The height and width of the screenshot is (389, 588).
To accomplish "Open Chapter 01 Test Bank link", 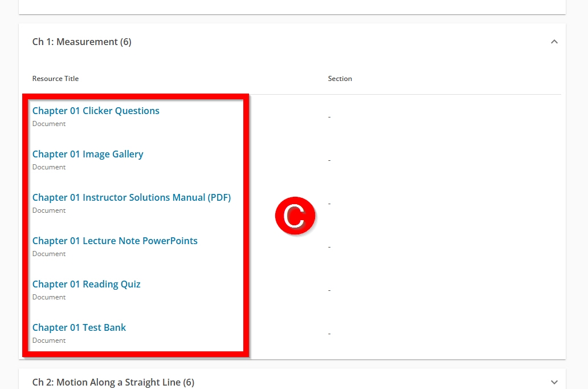I will click(79, 327).
